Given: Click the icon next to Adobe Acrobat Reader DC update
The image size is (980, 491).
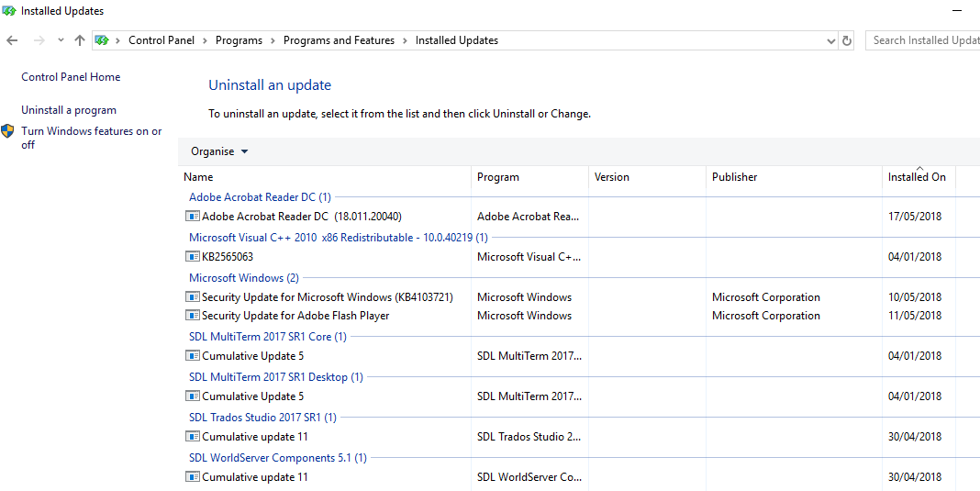Looking at the screenshot, I should click(x=193, y=217).
